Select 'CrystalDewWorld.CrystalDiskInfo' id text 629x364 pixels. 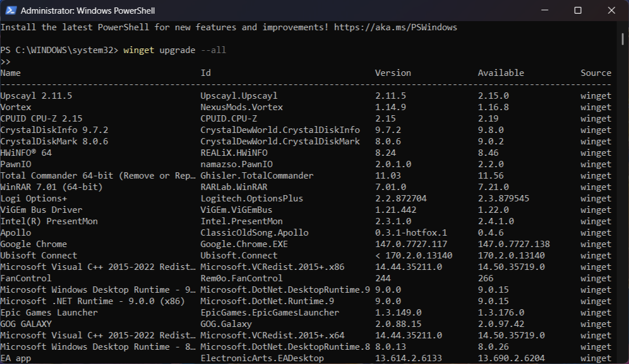(x=280, y=130)
